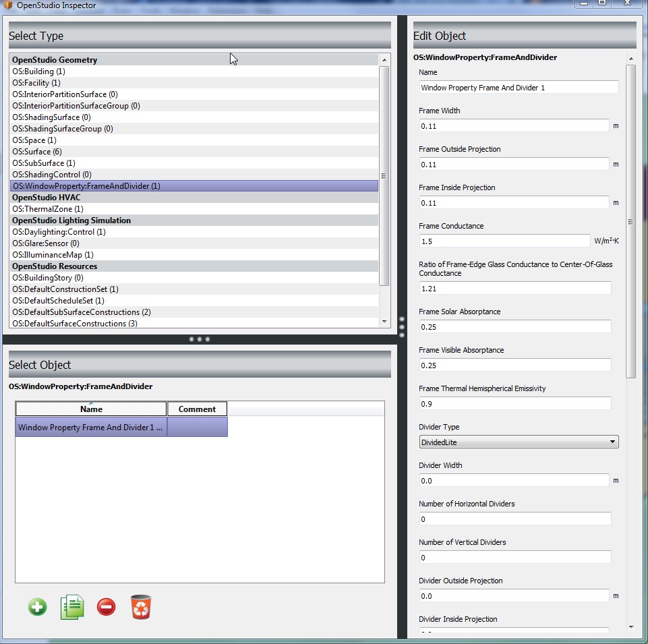Image resolution: width=648 pixels, height=644 pixels.
Task: Click the Frame Conductance input field
Action: coord(504,241)
